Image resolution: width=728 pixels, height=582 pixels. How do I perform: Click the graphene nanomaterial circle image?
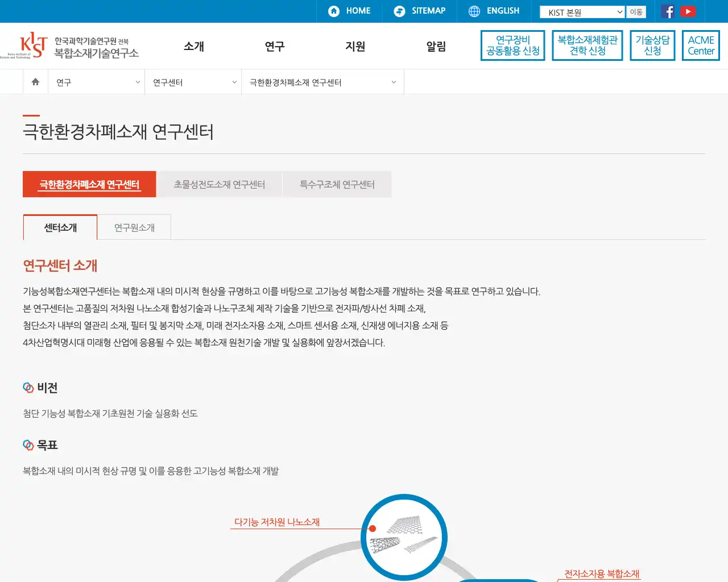point(404,537)
